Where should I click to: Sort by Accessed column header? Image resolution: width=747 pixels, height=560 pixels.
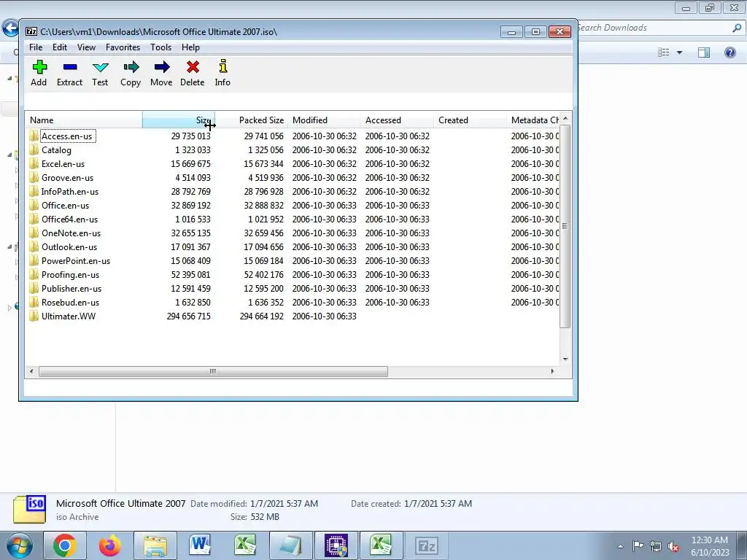397,120
